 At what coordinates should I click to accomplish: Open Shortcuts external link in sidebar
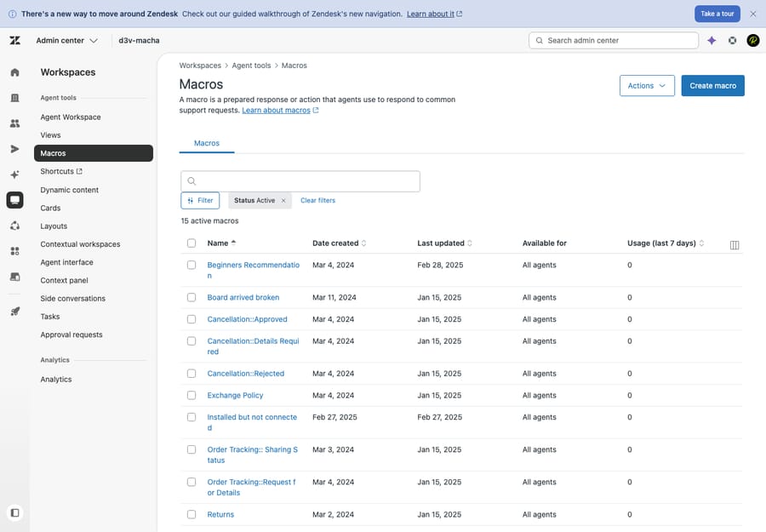[x=61, y=171]
